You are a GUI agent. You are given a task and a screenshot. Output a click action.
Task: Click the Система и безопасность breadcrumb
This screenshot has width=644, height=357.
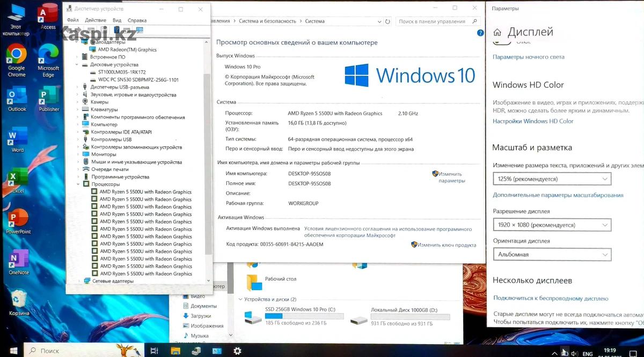click(267, 21)
